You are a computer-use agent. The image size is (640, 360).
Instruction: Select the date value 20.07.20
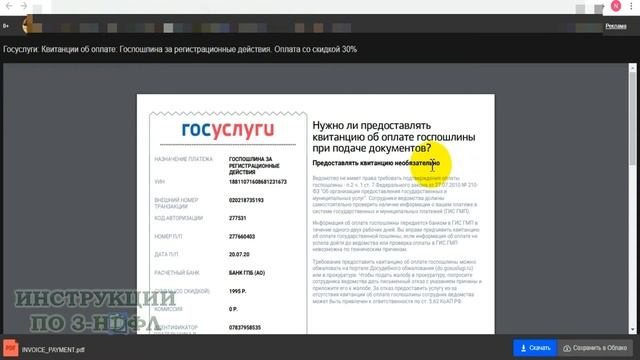pyautogui.click(x=239, y=254)
